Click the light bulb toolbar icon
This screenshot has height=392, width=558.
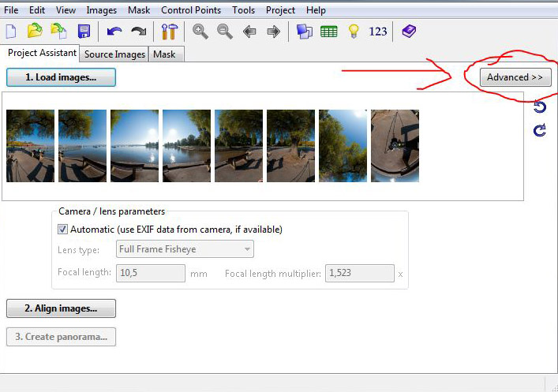pyautogui.click(x=354, y=32)
